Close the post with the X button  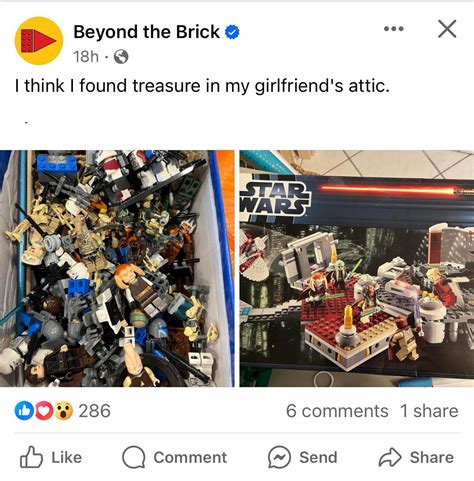447,29
